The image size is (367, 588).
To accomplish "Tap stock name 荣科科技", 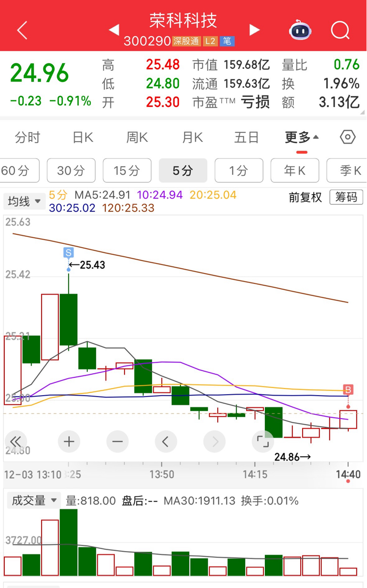I will (183, 20).
